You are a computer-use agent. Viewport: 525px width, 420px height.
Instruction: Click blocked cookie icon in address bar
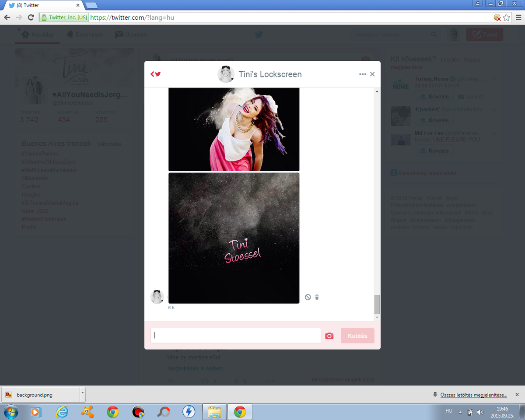point(497,17)
